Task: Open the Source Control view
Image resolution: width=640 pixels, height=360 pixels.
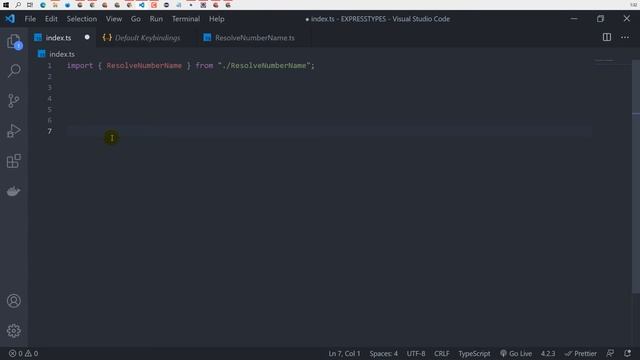Action: [x=14, y=101]
